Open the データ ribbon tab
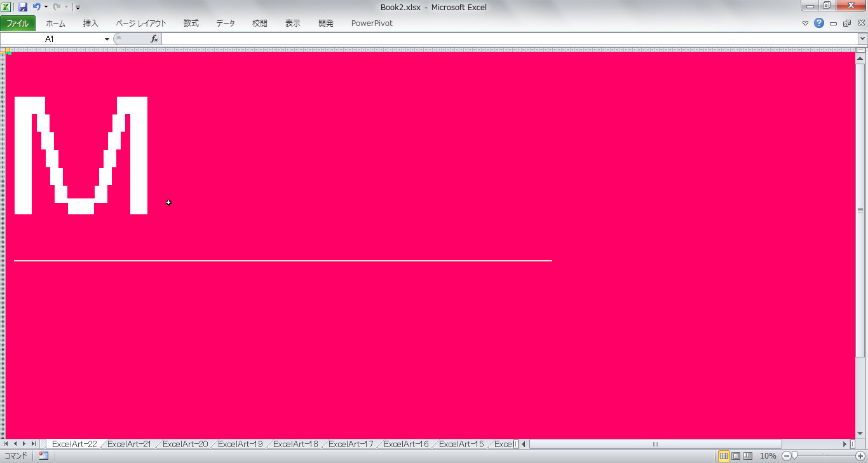The width and height of the screenshot is (868, 463). coord(226,24)
